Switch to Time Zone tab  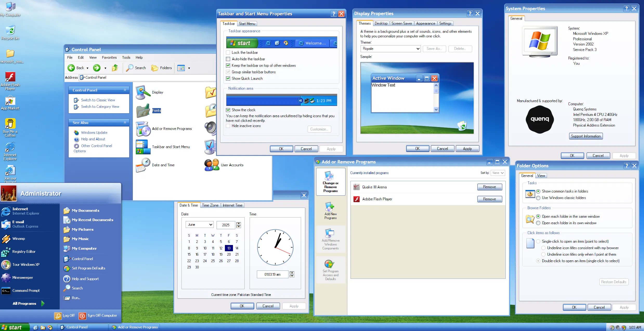[210, 205]
